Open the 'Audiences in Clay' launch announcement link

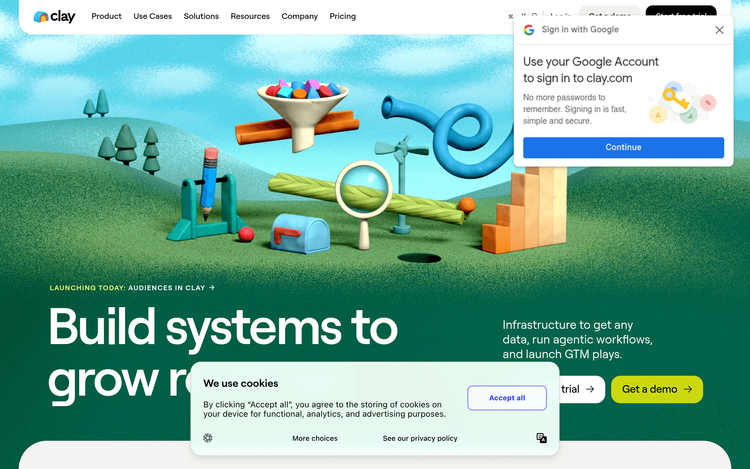coord(132,288)
